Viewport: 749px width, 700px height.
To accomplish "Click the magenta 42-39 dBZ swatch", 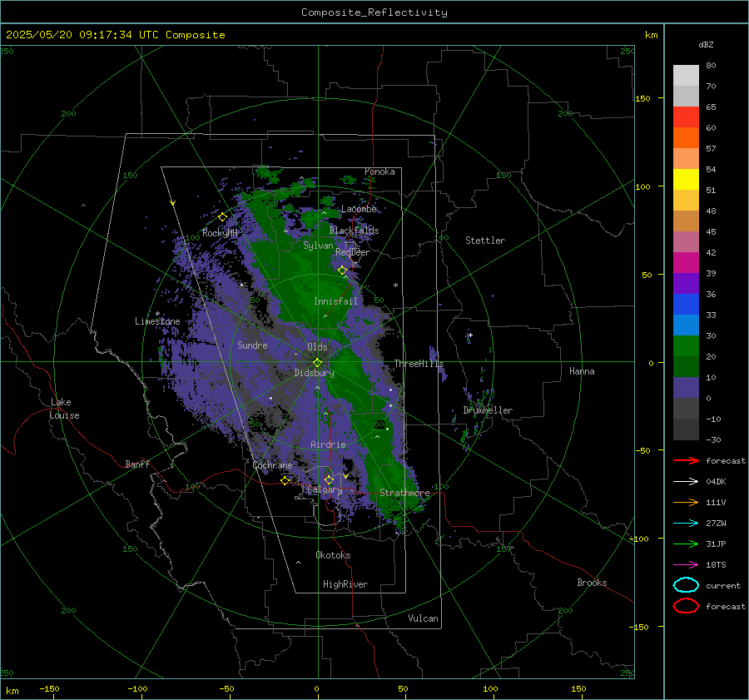I will pyautogui.click(x=686, y=263).
